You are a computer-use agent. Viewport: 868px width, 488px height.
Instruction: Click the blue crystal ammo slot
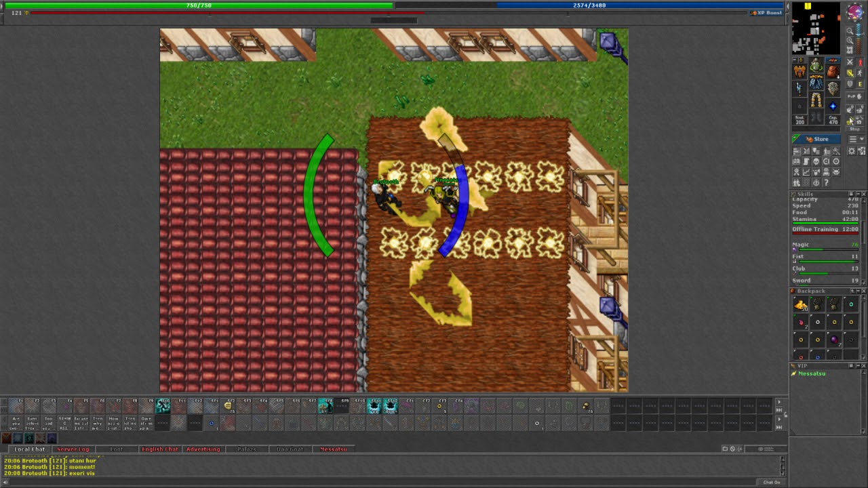[833, 106]
